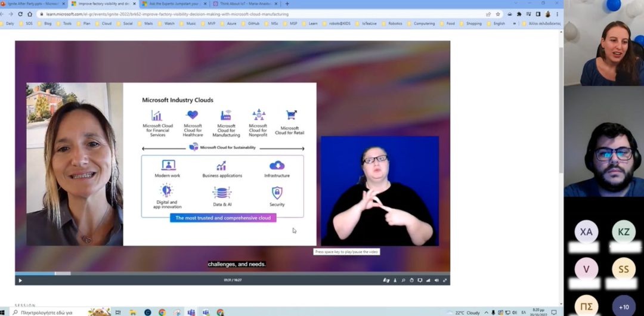Click the Data & AI slide item

(x=222, y=197)
